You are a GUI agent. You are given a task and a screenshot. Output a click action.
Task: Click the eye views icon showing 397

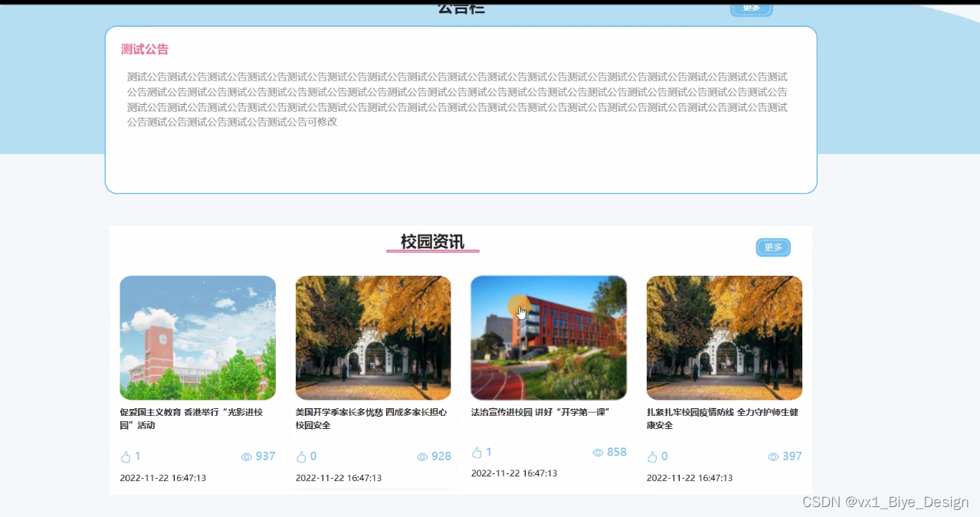click(774, 457)
